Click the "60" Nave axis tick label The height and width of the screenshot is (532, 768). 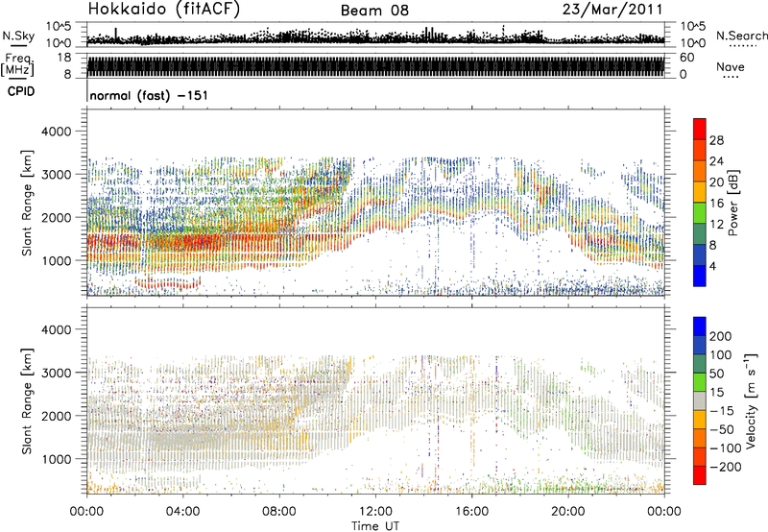[686, 58]
